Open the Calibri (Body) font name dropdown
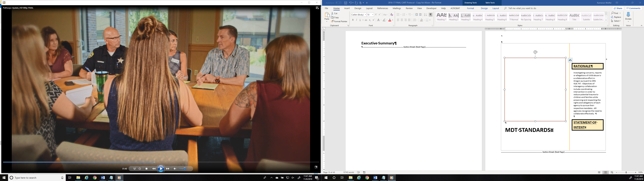Image resolution: width=644 pixels, height=181 pixels. point(365,15)
